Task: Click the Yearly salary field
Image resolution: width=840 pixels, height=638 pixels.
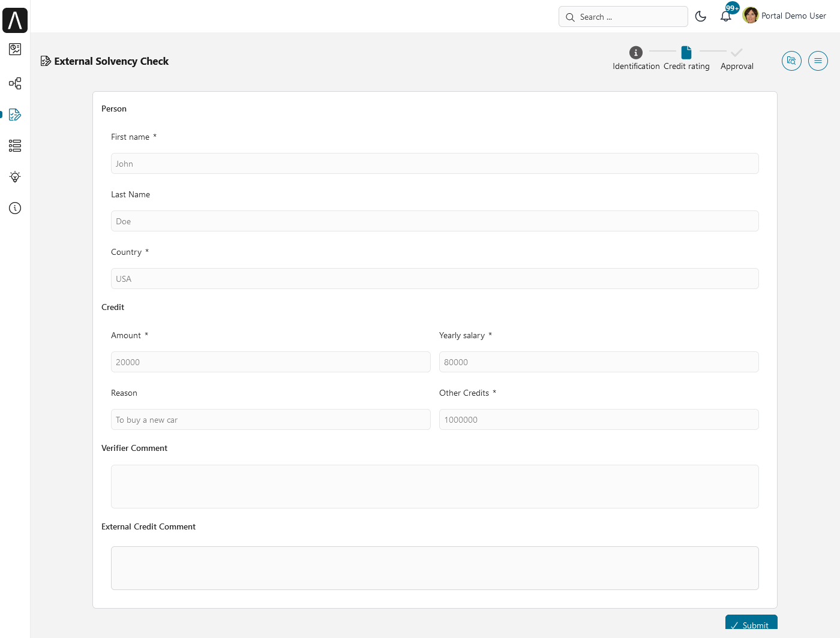Action: 599,362
